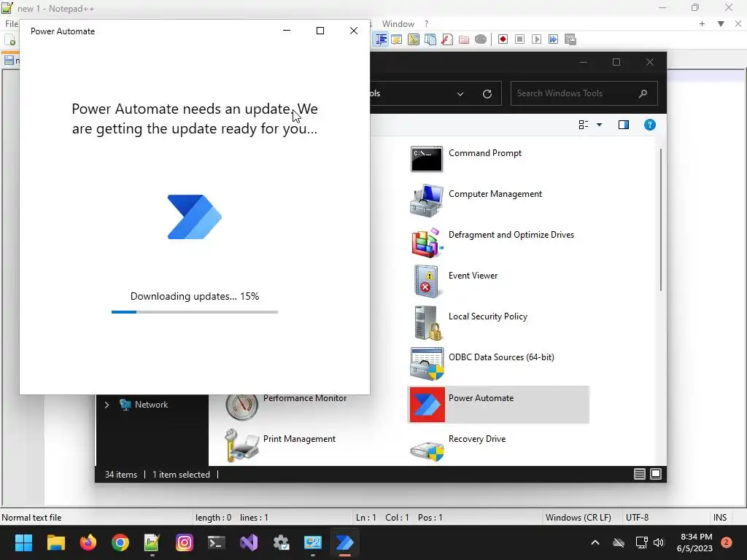Image resolution: width=747 pixels, height=560 pixels.
Task: Click the new file icon in Notepad++ toolbar
Action: click(10, 40)
